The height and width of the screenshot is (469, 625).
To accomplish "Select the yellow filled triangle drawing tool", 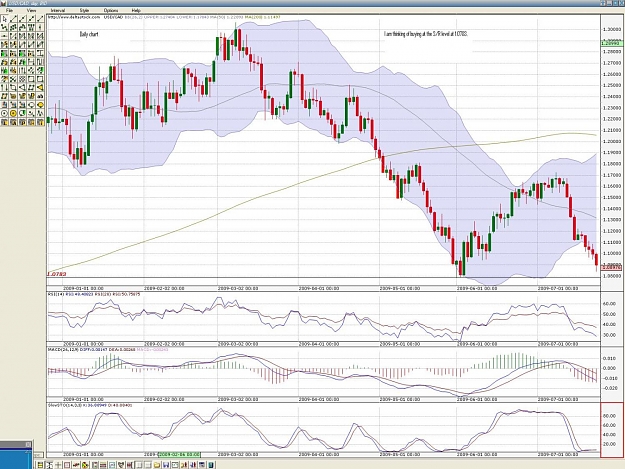I will 40,87.
